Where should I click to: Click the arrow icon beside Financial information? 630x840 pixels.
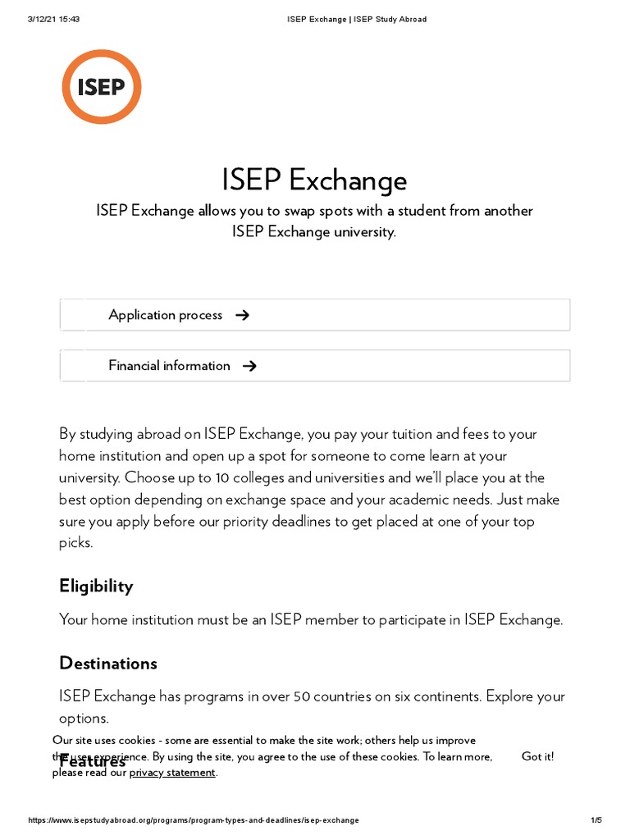coord(250,366)
